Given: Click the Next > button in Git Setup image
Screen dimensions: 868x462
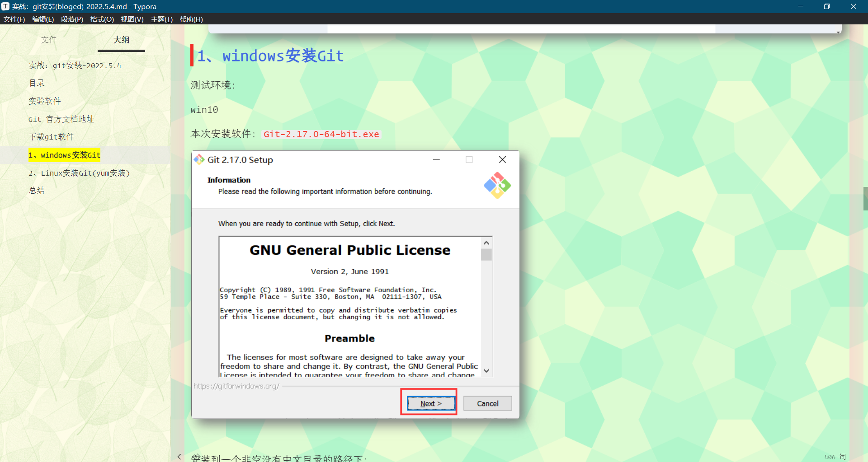Looking at the screenshot, I should coord(431,403).
